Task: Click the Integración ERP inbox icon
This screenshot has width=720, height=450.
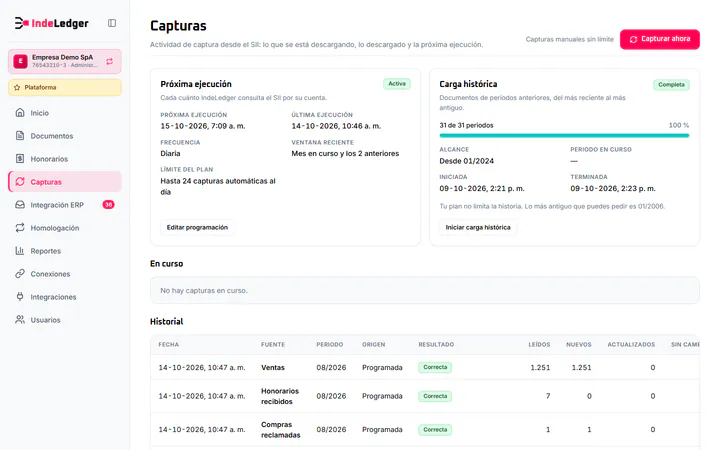Action: [x=20, y=204]
